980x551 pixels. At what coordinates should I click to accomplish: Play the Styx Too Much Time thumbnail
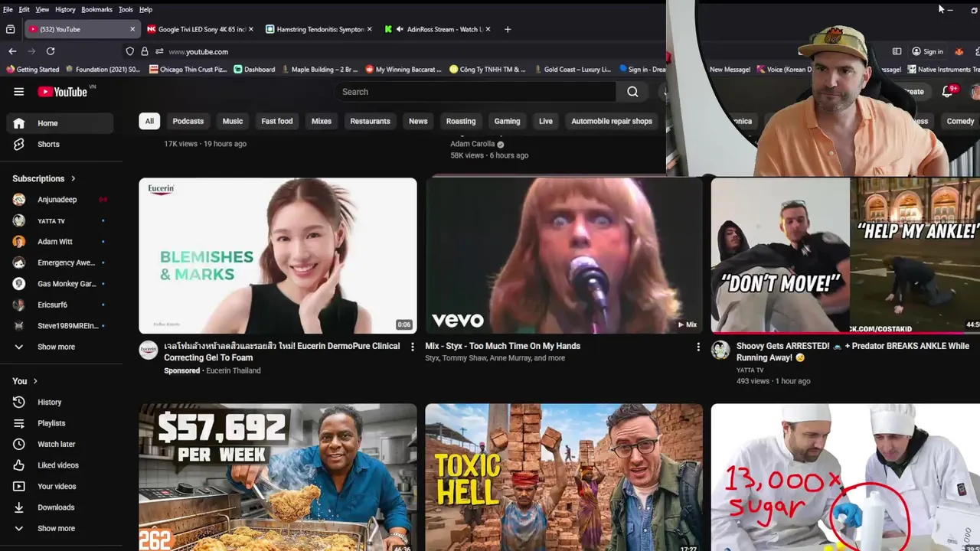(563, 256)
